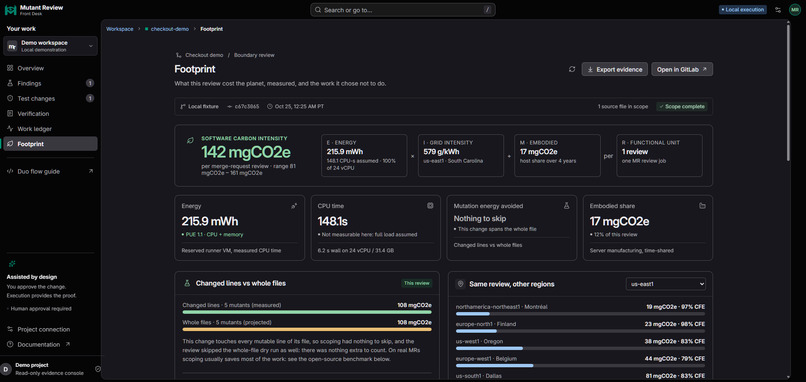This screenshot has width=806, height=382.
Task: Click the E - Energy card
Action: (x=364, y=155)
